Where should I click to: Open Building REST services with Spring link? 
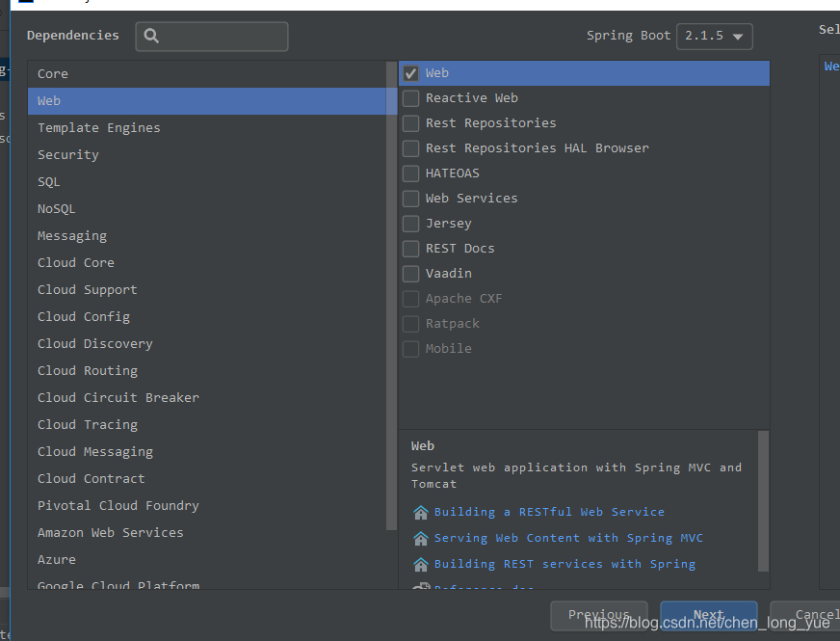[x=564, y=564]
